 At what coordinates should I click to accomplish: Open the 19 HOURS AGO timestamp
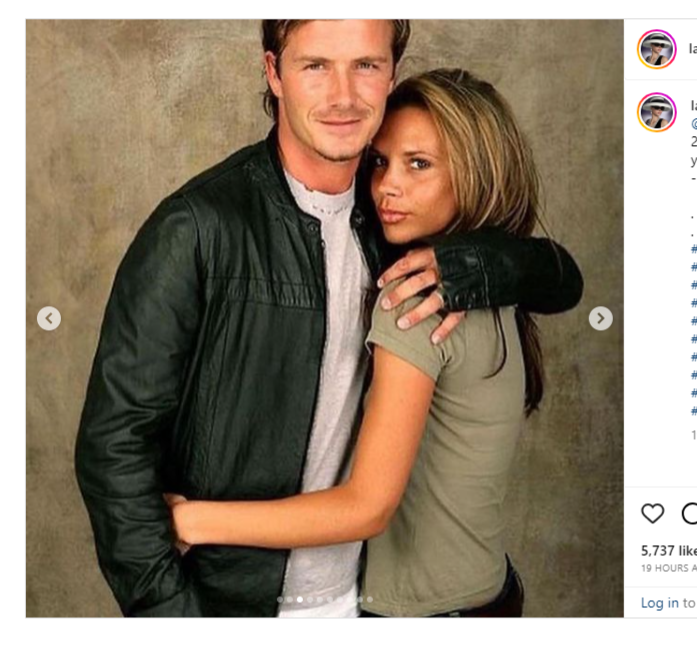point(669,568)
